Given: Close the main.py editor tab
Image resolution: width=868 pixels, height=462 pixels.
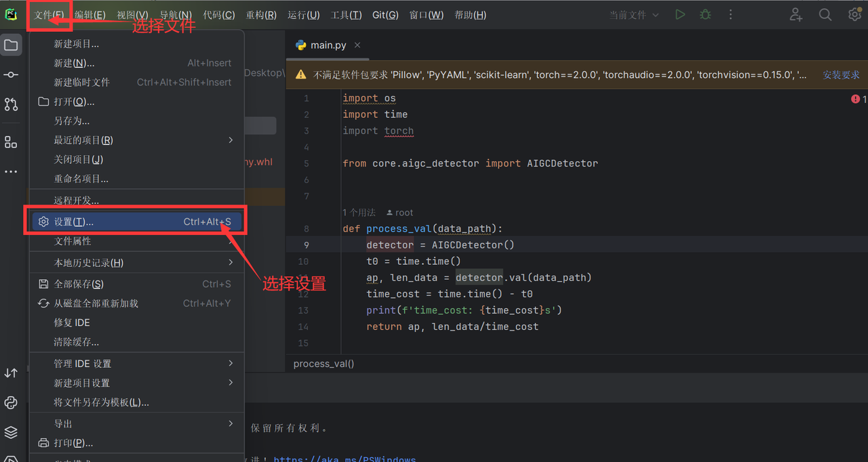Looking at the screenshot, I should point(357,45).
